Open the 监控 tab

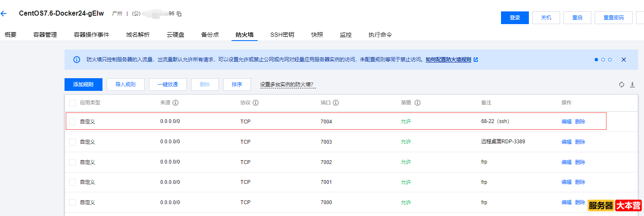click(346, 35)
